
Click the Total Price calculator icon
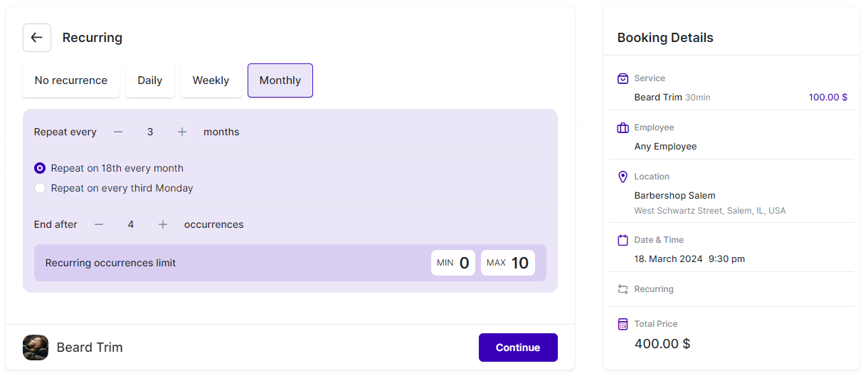click(x=623, y=324)
